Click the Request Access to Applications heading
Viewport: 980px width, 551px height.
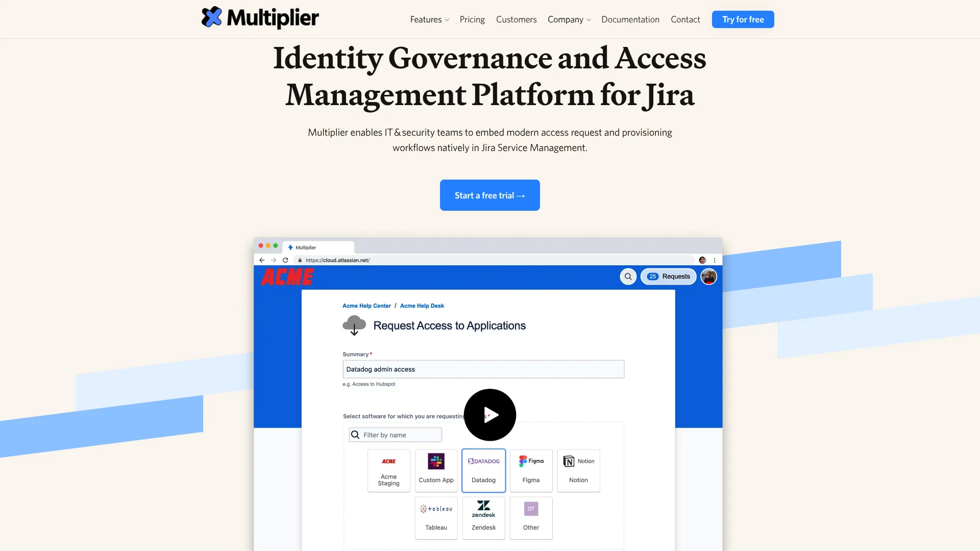[449, 325]
